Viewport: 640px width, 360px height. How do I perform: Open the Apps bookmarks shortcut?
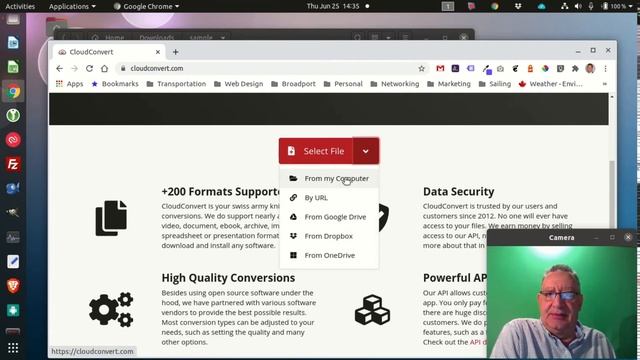(x=69, y=84)
